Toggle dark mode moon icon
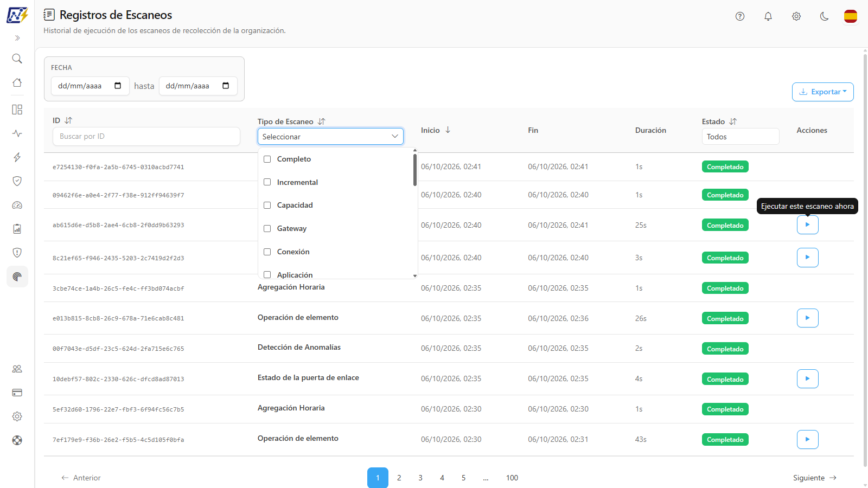Image resolution: width=868 pixels, height=488 pixels. [x=825, y=16]
